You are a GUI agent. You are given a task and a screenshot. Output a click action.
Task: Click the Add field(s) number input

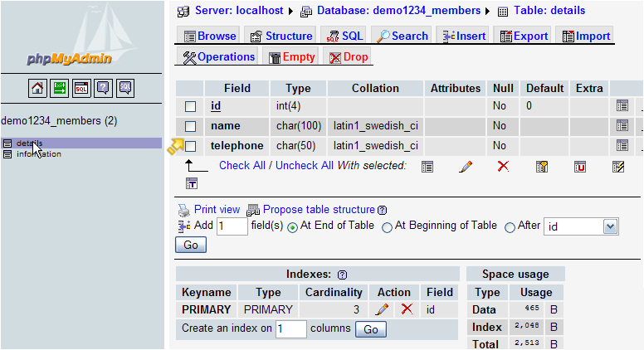[x=232, y=226]
